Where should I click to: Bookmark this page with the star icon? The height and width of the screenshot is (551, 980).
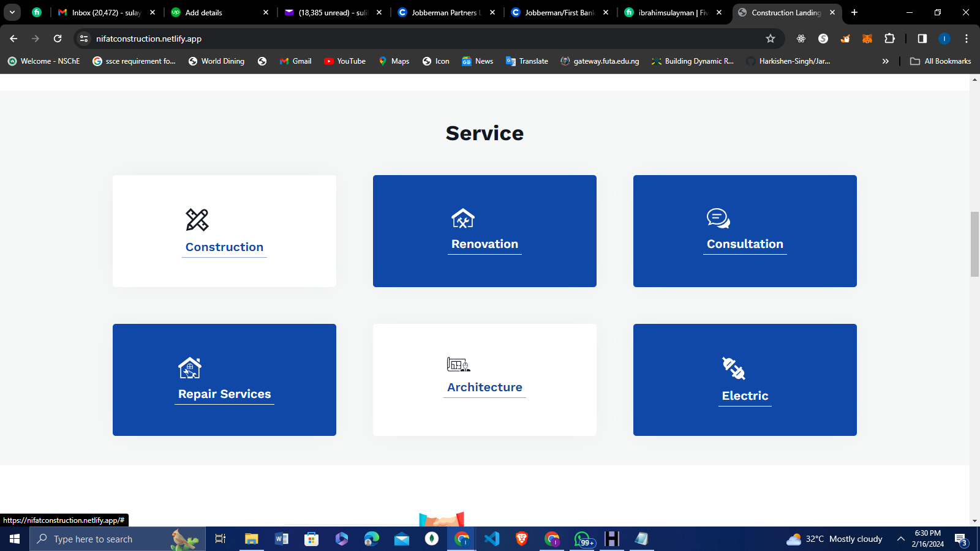click(771, 39)
